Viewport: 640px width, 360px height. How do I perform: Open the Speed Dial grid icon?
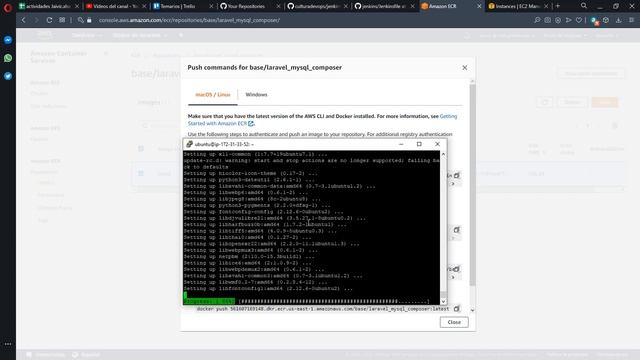(x=62, y=20)
